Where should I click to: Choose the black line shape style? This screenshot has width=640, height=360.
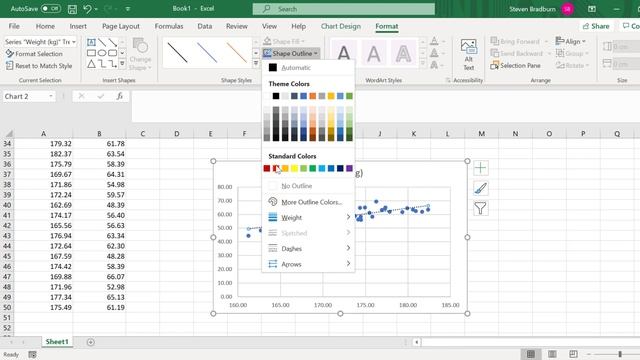tap(178, 53)
